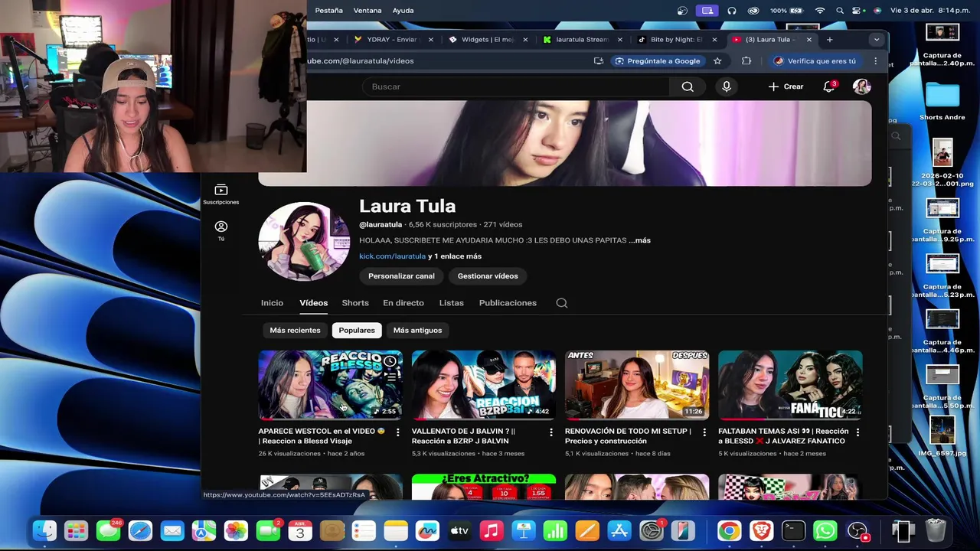Open Brave browser from the dock
Image resolution: width=980 pixels, height=551 pixels.
pos(761,530)
